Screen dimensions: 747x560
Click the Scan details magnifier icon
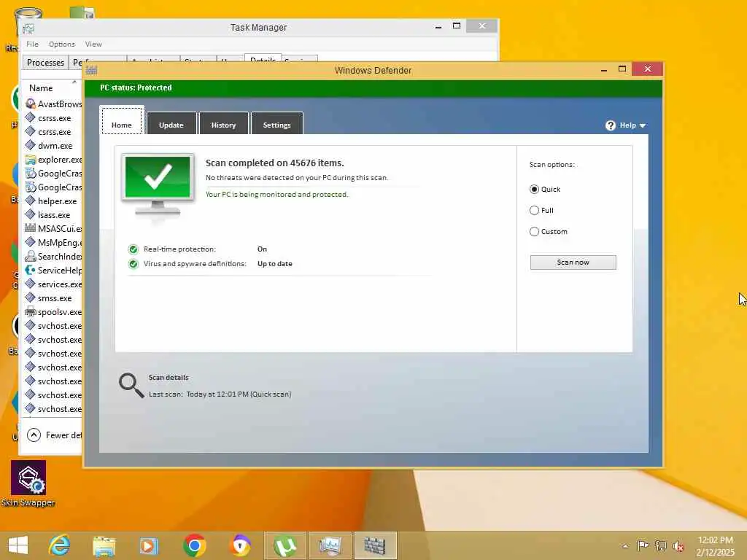pos(131,385)
